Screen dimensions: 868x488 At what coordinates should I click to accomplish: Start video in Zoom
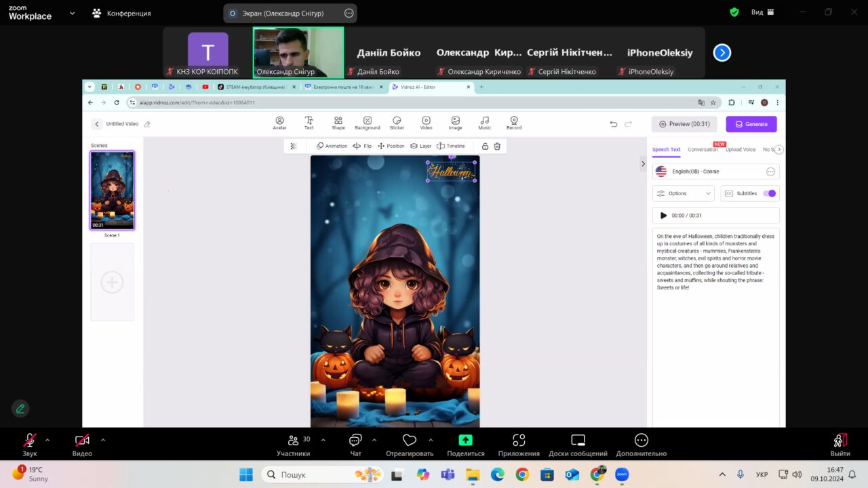pyautogui.click(x=82, y=444)
